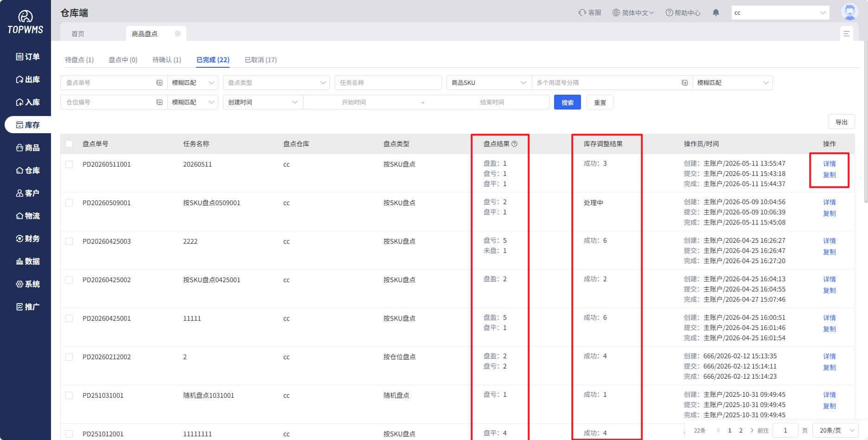Go to previous page arrow
The image size is (868, 440).
(718, 430)
